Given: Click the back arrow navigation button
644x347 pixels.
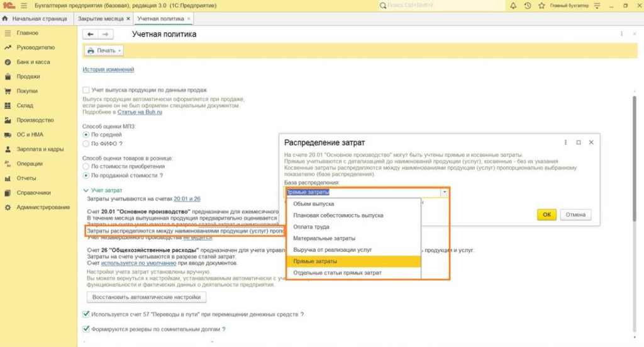Looking at the screenshot, I should click(x=91, y=34).
